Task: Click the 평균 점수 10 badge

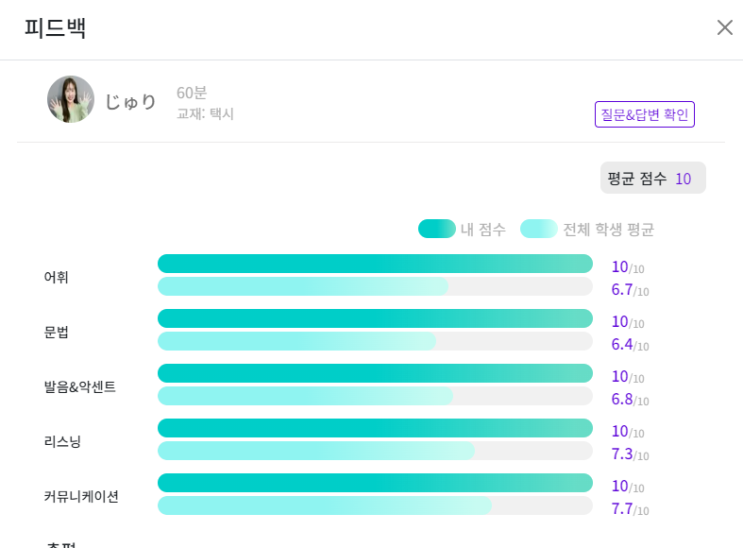Action: (x=652, y=178)
